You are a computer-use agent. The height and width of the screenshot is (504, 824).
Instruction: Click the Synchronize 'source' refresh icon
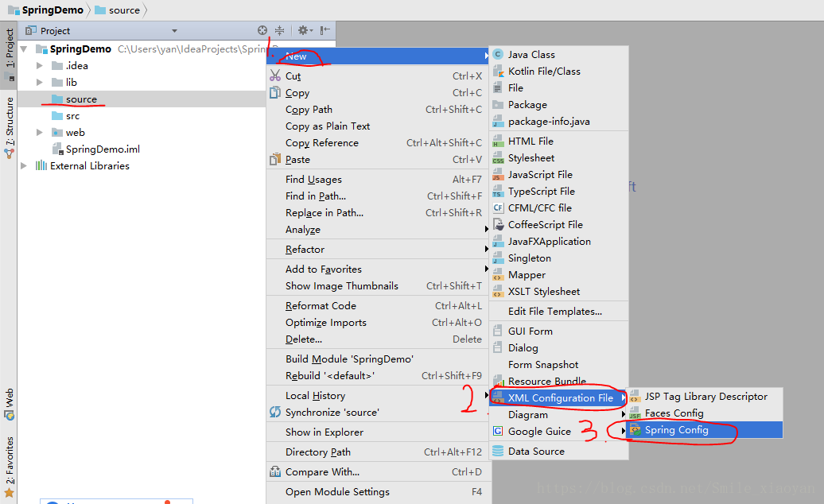point(275,412)
